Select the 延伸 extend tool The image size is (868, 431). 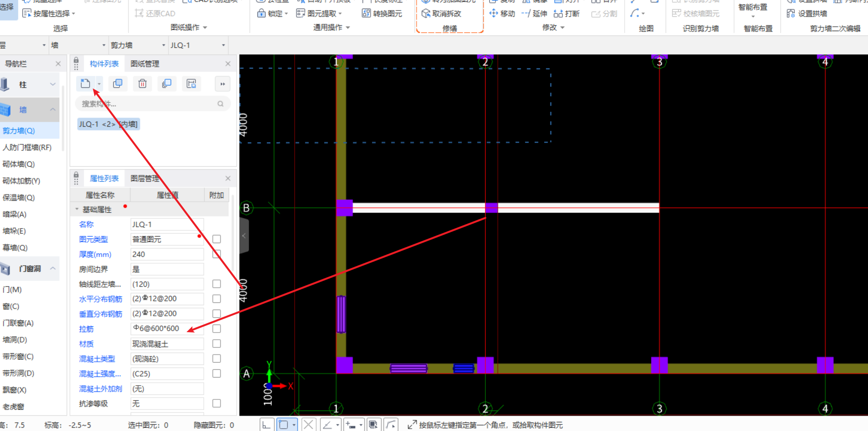coord(534,13)
